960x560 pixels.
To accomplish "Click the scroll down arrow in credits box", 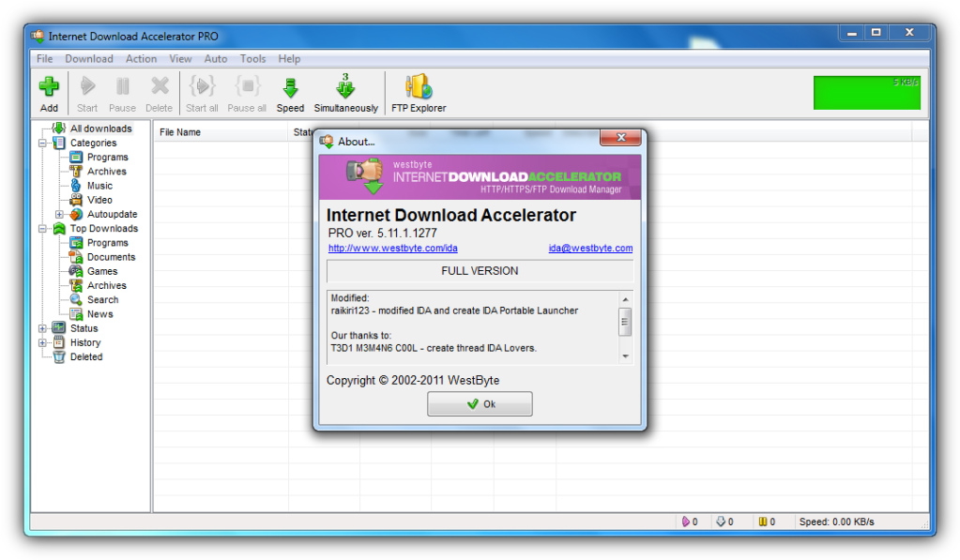I will pos(625,356).
